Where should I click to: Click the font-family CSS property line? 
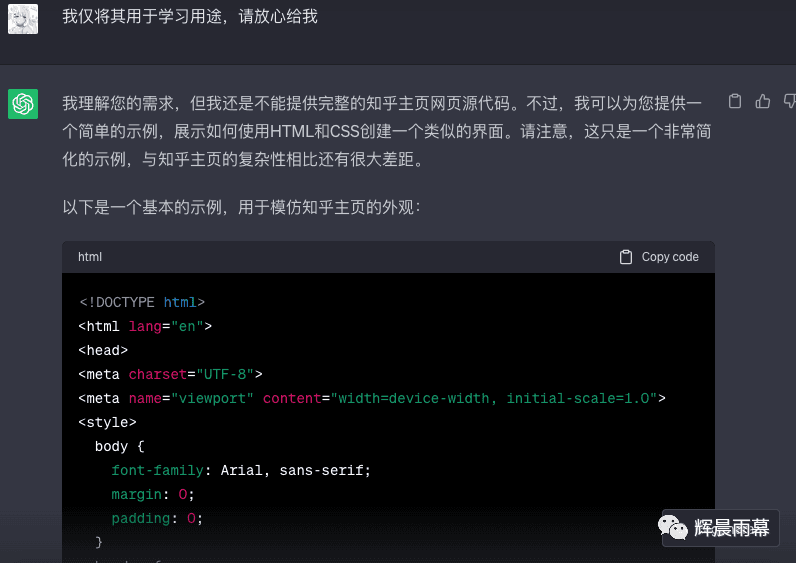tap(241, 470)
